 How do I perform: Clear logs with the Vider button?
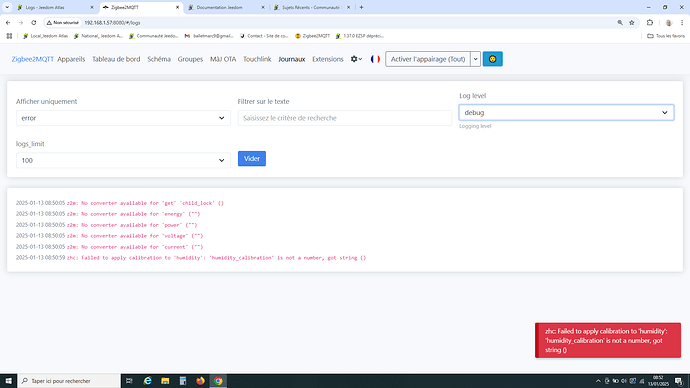coord(252,159)
